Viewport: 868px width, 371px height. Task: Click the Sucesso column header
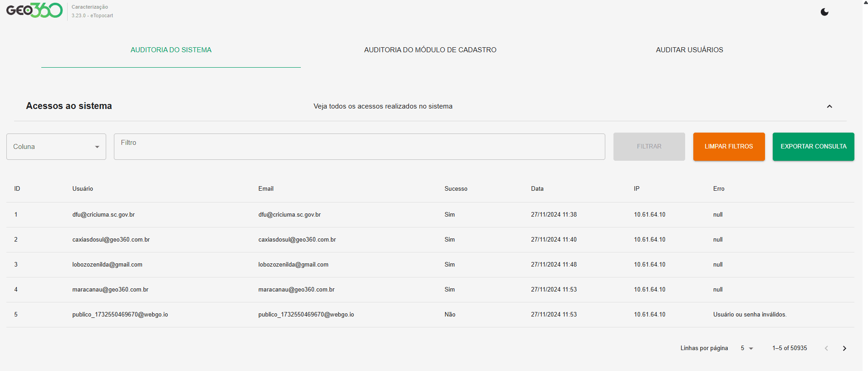click(456, 189)
